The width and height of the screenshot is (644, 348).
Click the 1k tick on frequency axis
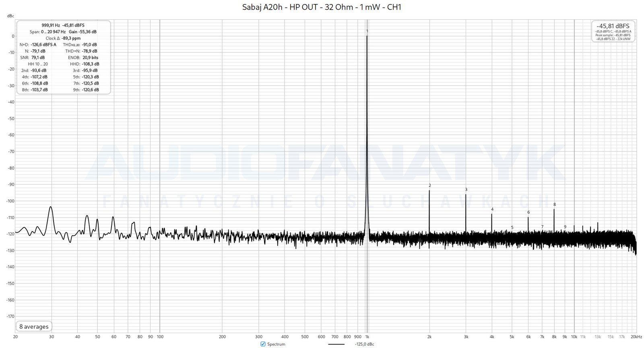367,337
